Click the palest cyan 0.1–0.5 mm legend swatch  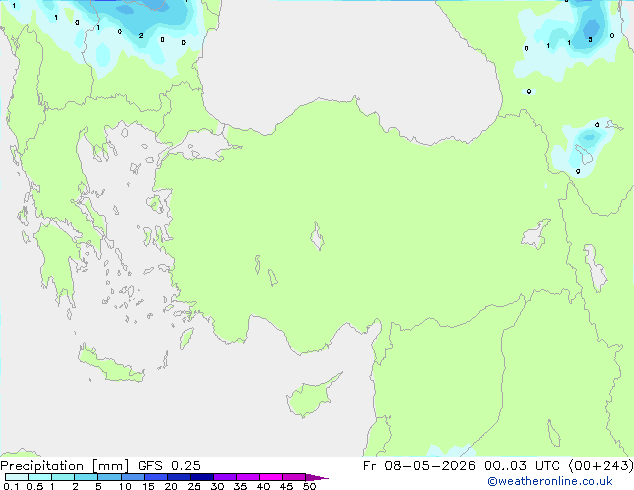17,477
